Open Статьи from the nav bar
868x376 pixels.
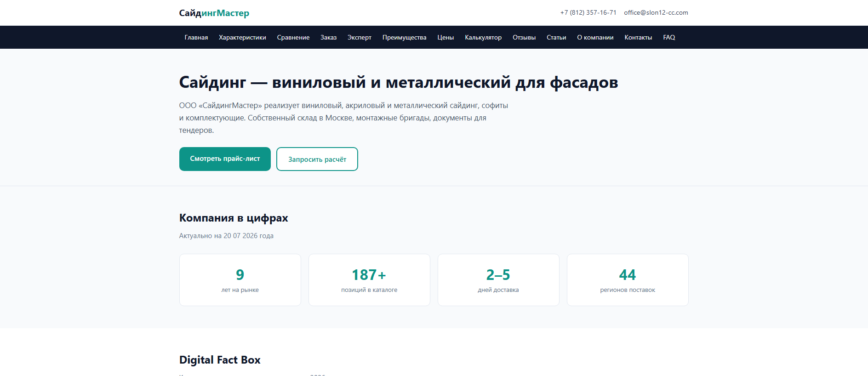coord(556,37)
